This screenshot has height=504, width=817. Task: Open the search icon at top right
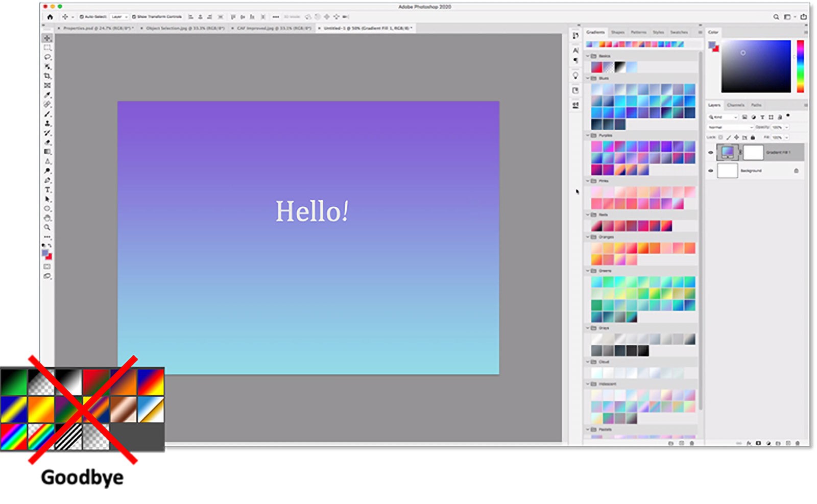click(x=776, y=17)
